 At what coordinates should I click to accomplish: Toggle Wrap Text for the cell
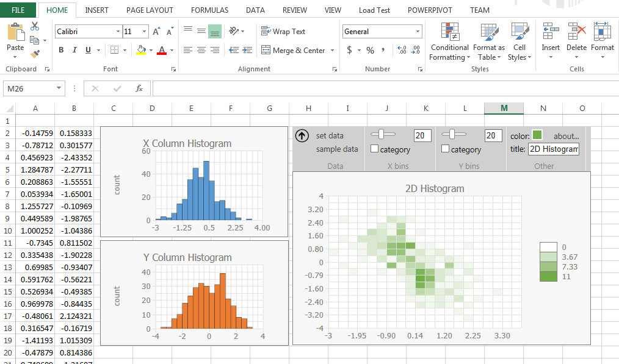pos(283,32)
